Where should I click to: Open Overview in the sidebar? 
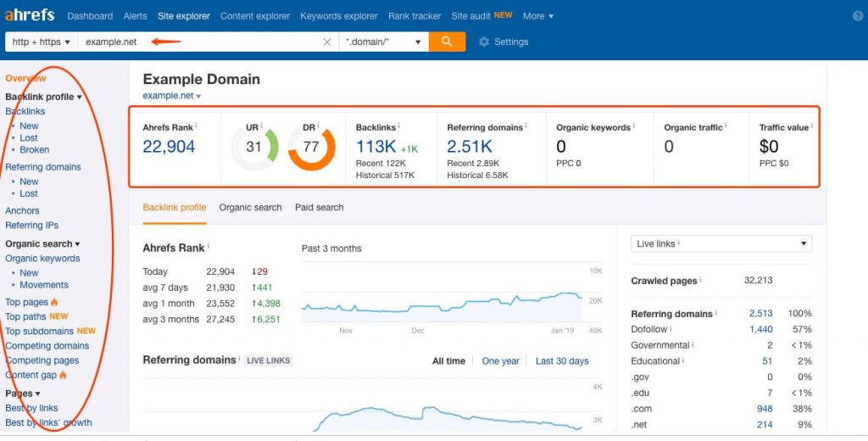point(25,78)
